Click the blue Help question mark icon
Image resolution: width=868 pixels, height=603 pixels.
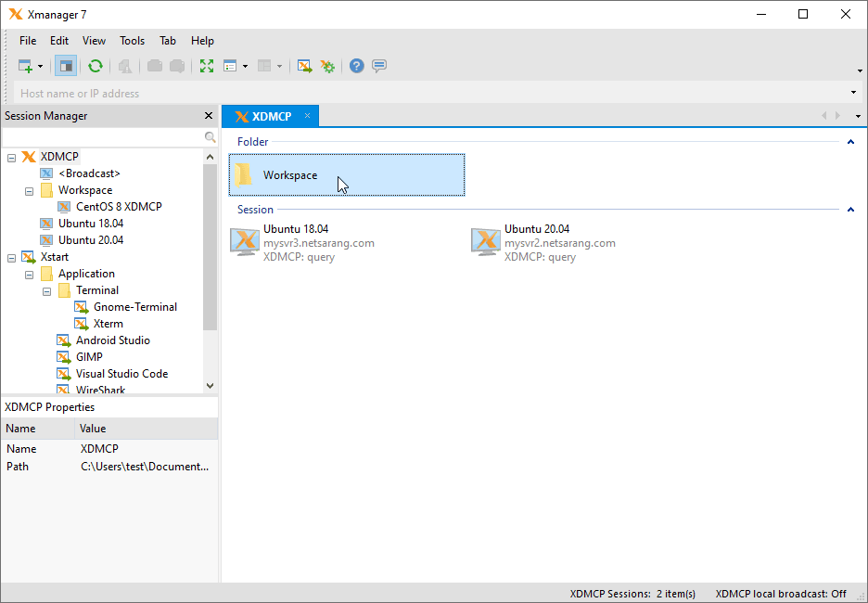coord(357,66)
